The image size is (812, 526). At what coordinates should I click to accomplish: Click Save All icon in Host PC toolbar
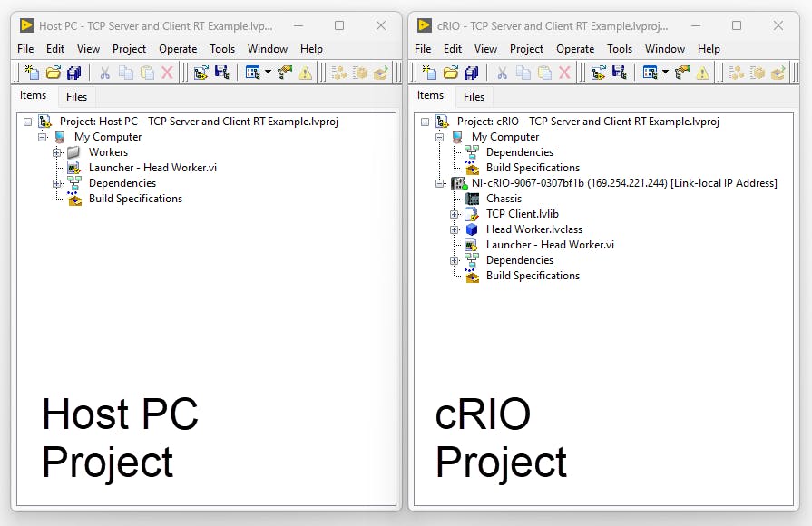pyautogui.click(x=74, y=73)
